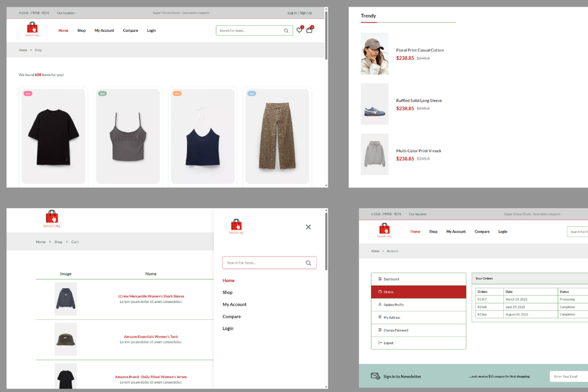Click the newsletter envelope icon

[375, 376]
